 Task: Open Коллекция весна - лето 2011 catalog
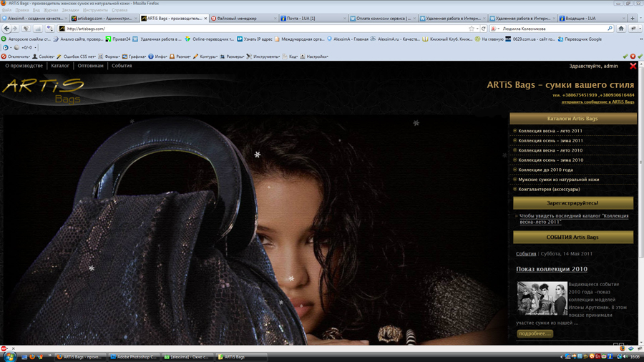[x=550, y=131]
